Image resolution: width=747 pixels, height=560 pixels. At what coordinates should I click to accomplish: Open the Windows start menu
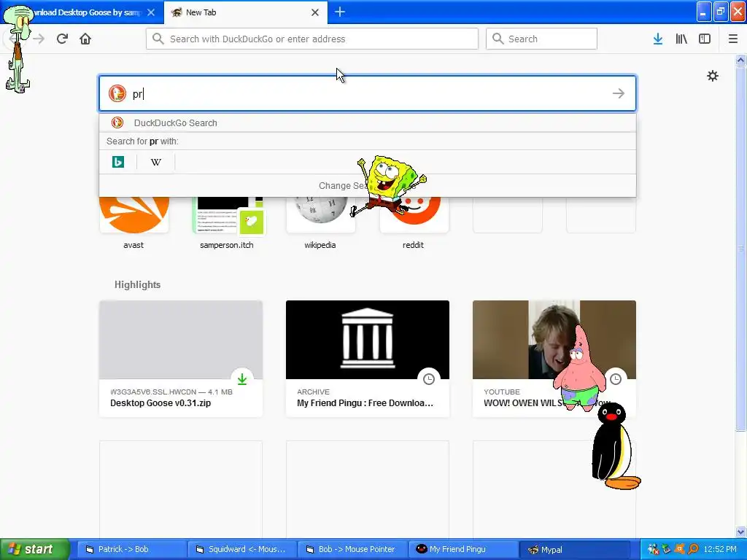click(34, 549)
